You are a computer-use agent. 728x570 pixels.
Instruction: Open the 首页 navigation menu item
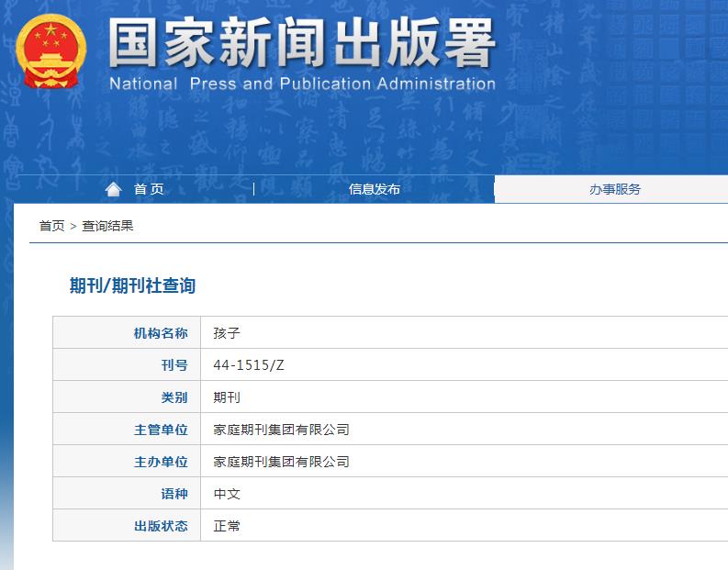[x=149, y=189]
